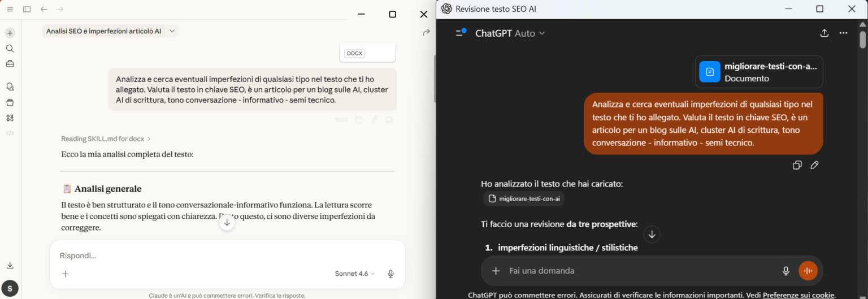Click 'imperfezioni linguistiche / stilistiche' list item
Image resolution: width=868 pixels, height=299 pixels.
pos(567,248)
